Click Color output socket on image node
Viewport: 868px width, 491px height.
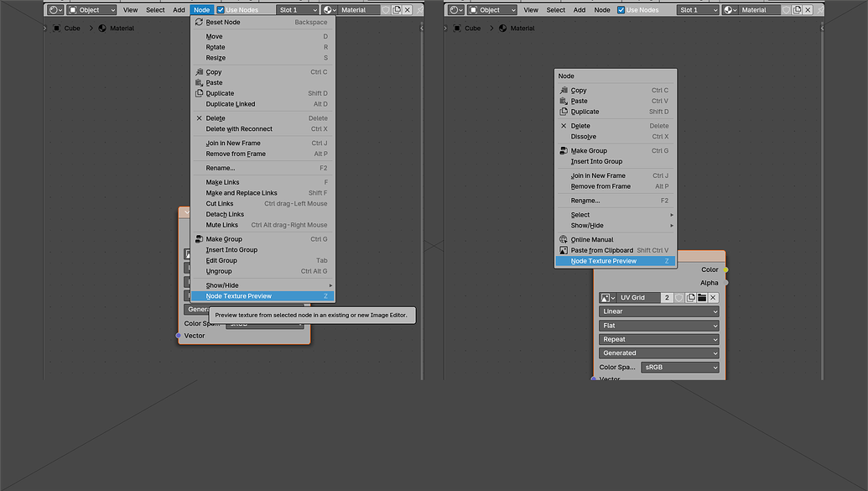(x=725, y=270)
